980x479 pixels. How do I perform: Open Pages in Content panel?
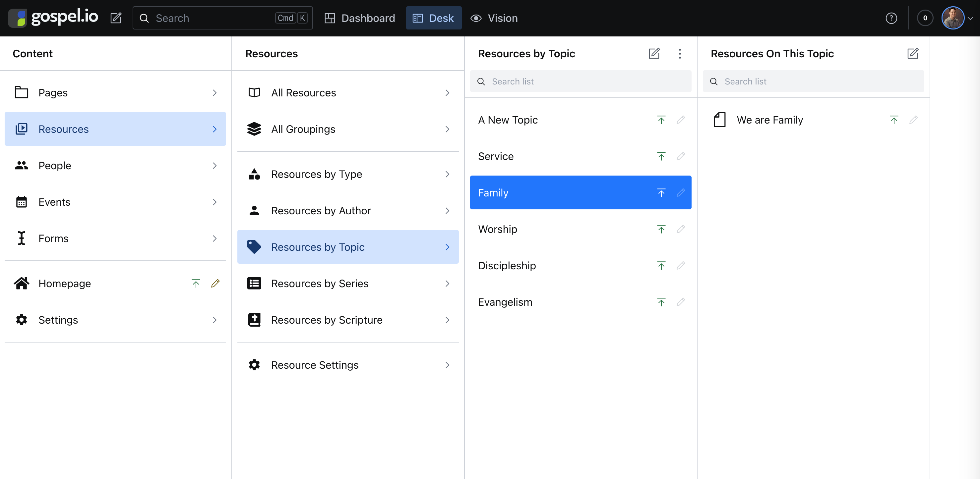115,92
